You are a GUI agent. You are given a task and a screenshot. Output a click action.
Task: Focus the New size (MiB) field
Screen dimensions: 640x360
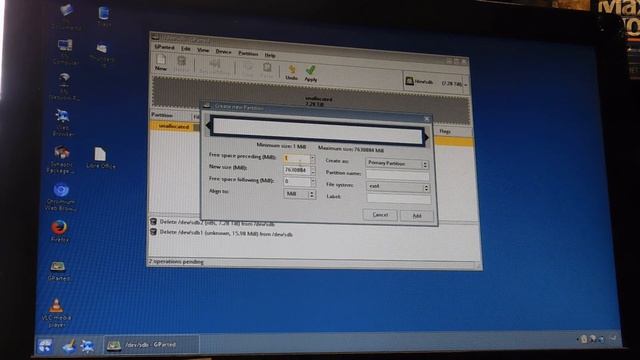click(x=296, y=170)
